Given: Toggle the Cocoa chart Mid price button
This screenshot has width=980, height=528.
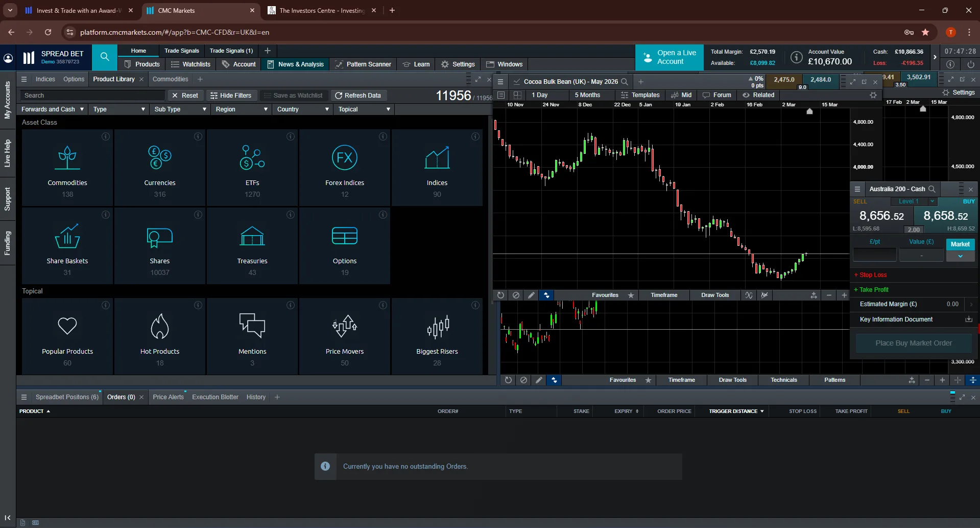Looking at the screenshot, I should (681, 95).
